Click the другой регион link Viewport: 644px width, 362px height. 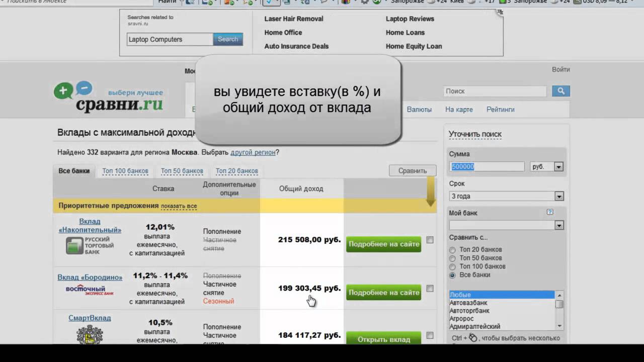tap(253, 152)
